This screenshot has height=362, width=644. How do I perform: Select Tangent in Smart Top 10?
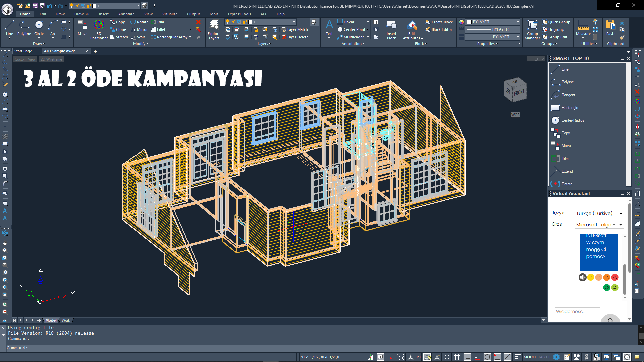point(568,95)
